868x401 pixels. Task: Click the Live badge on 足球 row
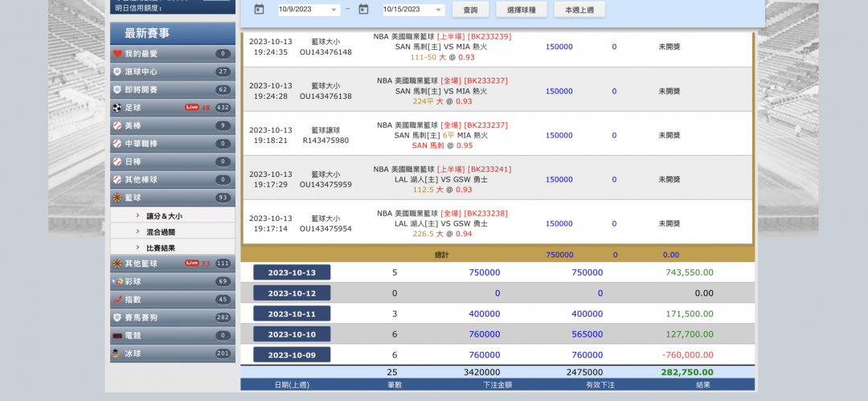pos(191,108)
